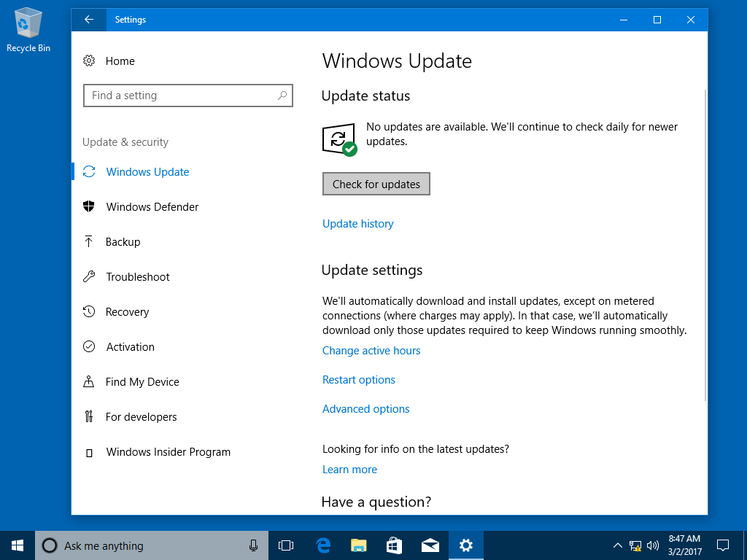Open Update history
747x560 pixels.
click(x=357, y=223)
